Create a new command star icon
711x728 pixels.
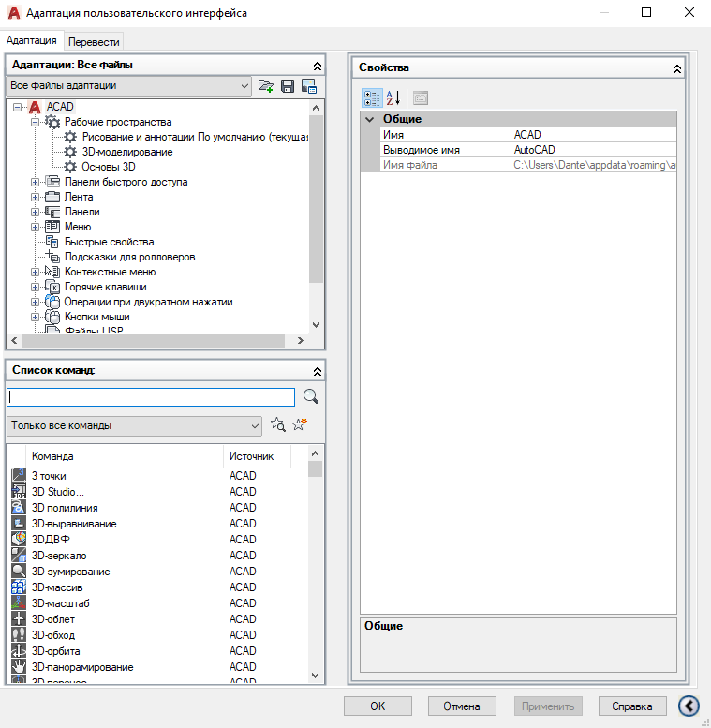(x=300, y=424)
